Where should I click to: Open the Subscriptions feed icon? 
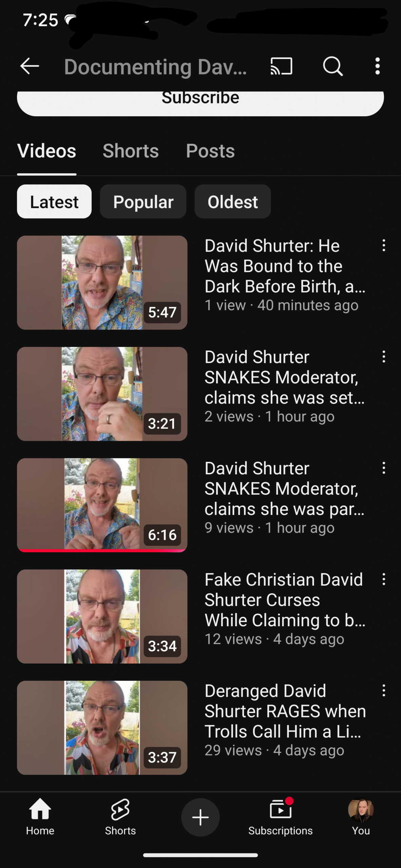[281, 817]
